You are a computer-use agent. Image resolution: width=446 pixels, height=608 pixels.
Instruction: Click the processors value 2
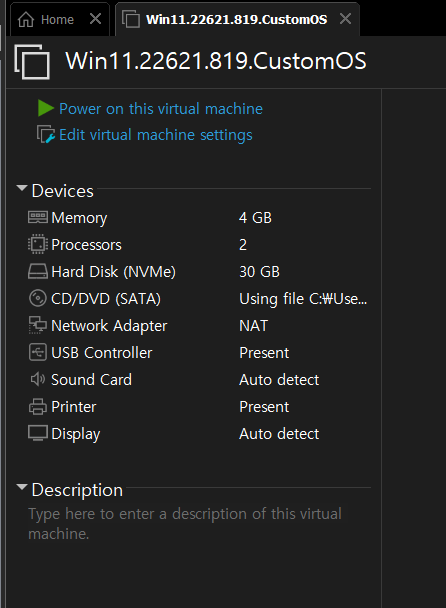point(243,245)
